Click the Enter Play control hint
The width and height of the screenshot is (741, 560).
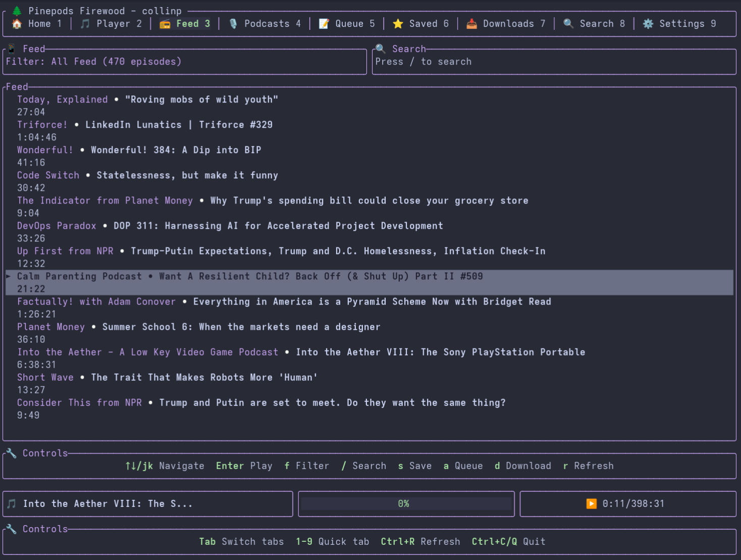click(x=244, y=466)
